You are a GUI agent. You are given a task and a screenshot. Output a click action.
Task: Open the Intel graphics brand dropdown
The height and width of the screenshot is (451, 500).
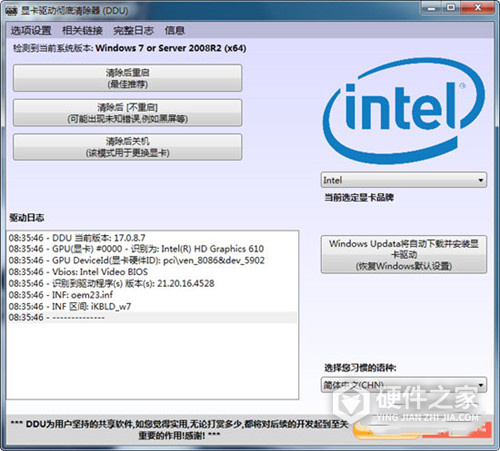coord(404,180)
